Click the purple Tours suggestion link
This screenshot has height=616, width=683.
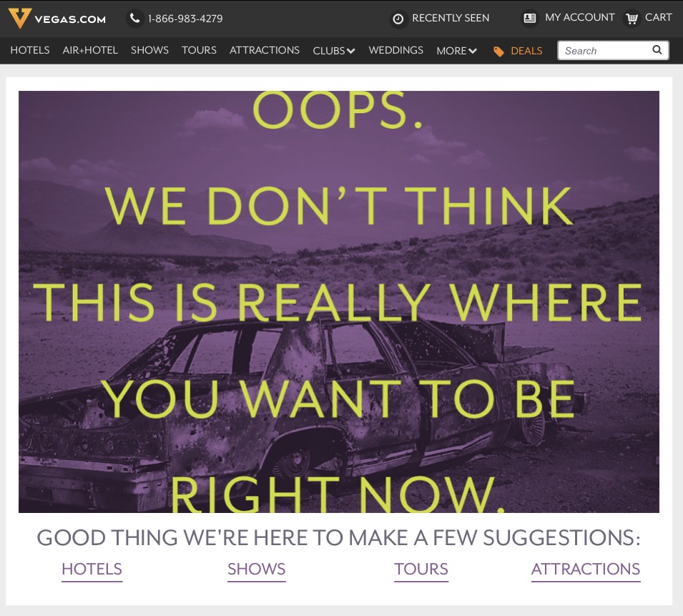point(421,569)
